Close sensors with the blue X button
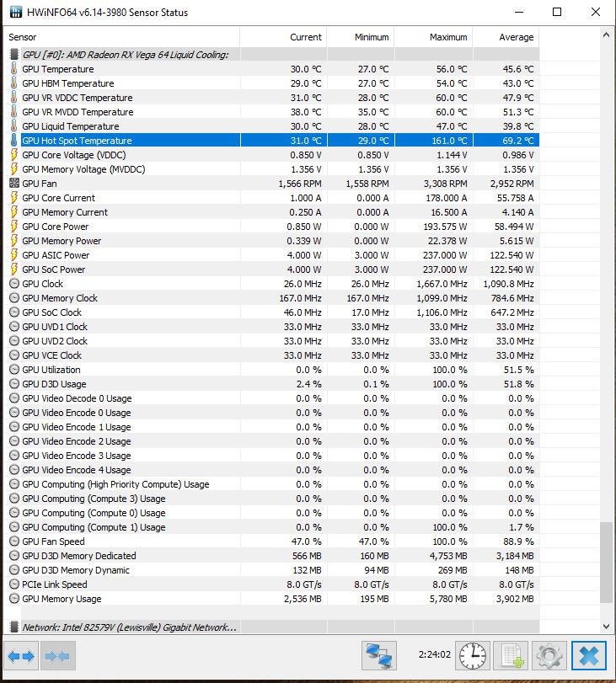This screenshot has height=683, width=616. coord(588,655)
